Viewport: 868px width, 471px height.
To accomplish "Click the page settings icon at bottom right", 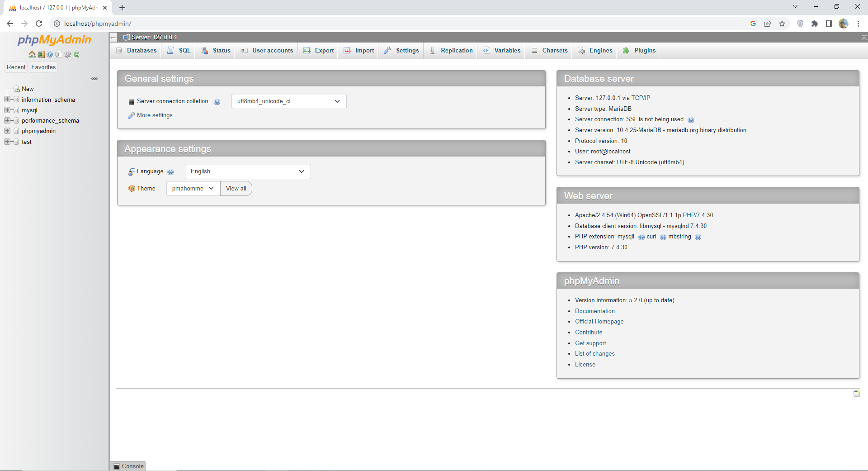I will coord(856,393).
